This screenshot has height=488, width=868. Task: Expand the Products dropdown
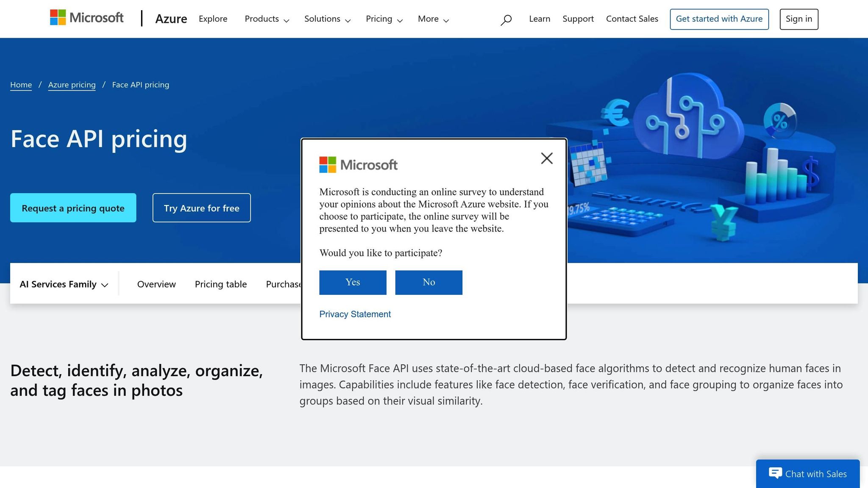[x=267, y=19]
